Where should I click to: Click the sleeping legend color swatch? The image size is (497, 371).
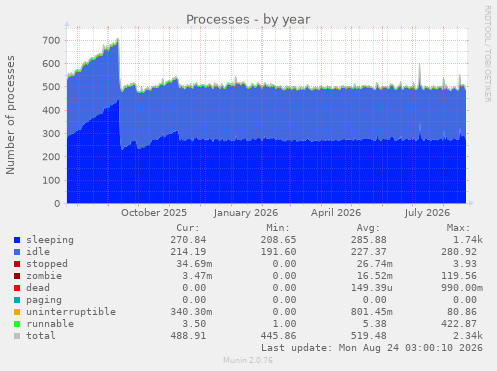coord(17,240)
